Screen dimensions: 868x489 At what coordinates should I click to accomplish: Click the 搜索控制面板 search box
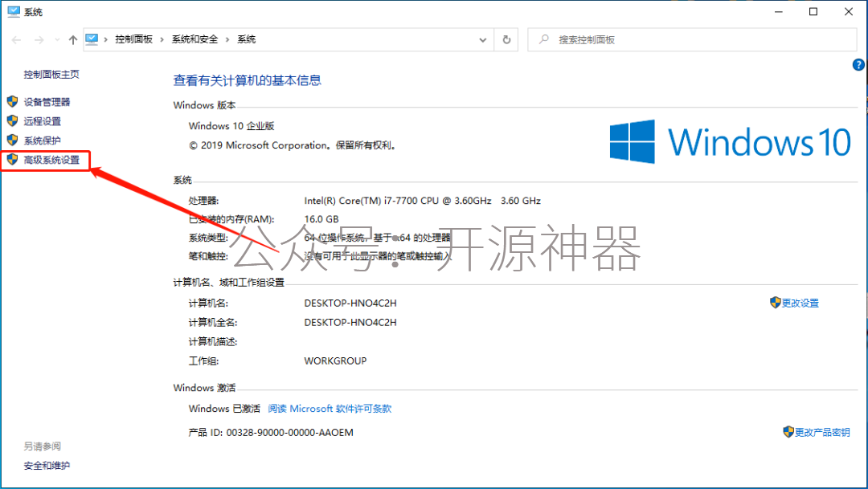[x=692, y=40]
